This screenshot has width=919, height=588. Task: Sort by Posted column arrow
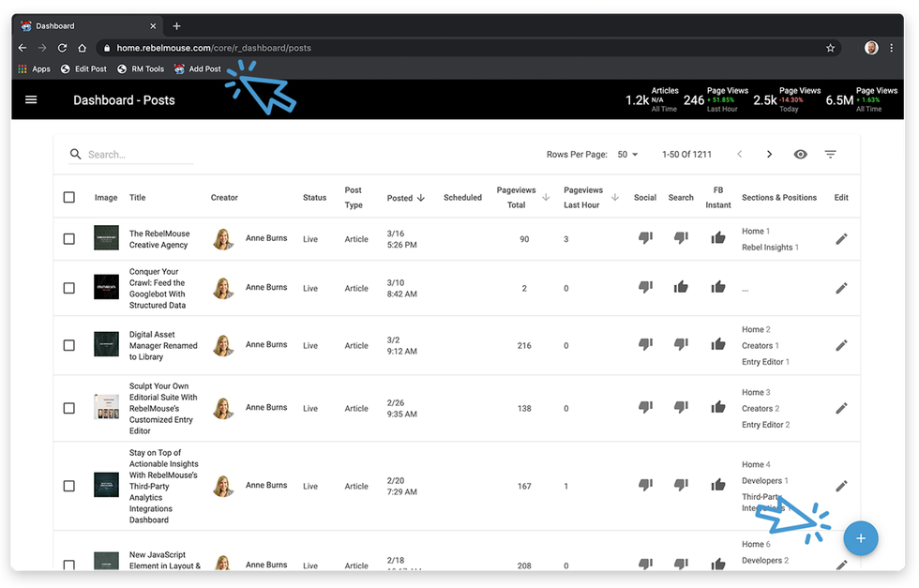tap(420, 198)
